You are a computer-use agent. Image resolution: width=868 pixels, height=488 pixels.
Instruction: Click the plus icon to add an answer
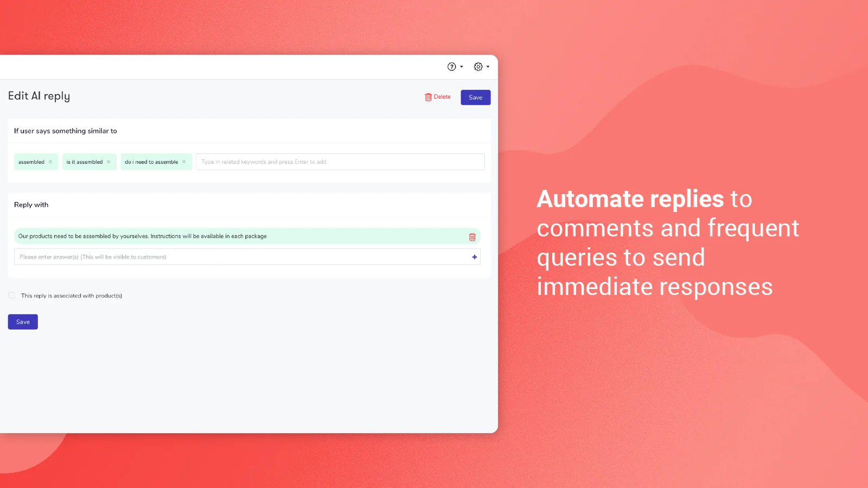pyautogui.click(x=474, y=257)
